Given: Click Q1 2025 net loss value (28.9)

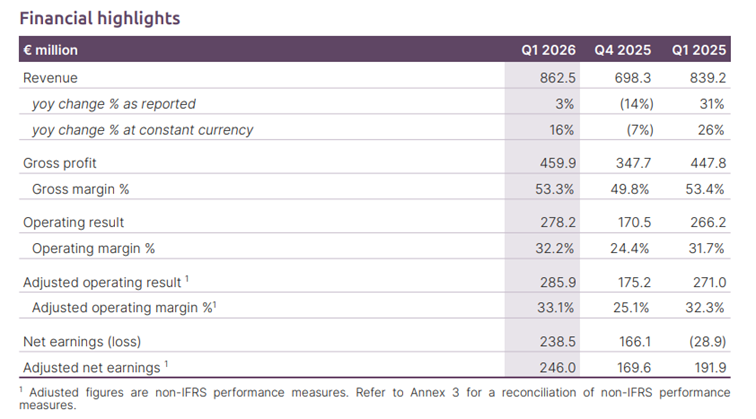Looking at the screenshot, I should click(704, 342).
